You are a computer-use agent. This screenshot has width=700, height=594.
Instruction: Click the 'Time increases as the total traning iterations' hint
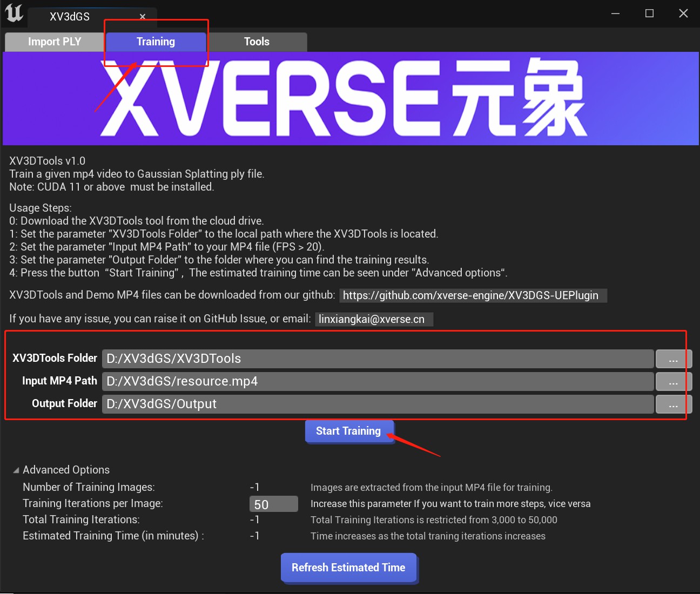[x=428, y=536]
